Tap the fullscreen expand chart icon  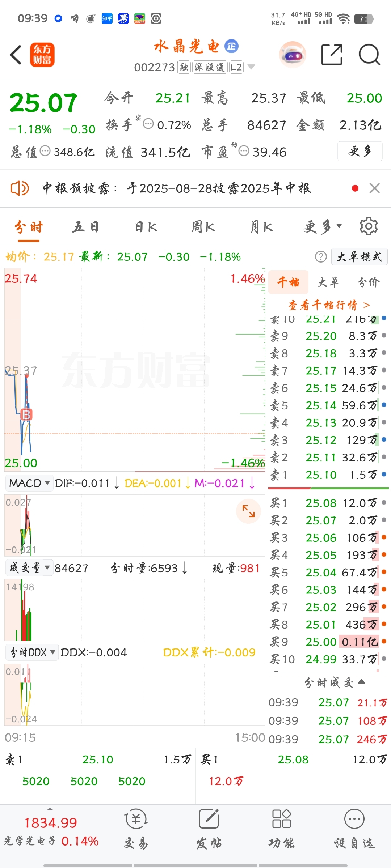point(248,511)
